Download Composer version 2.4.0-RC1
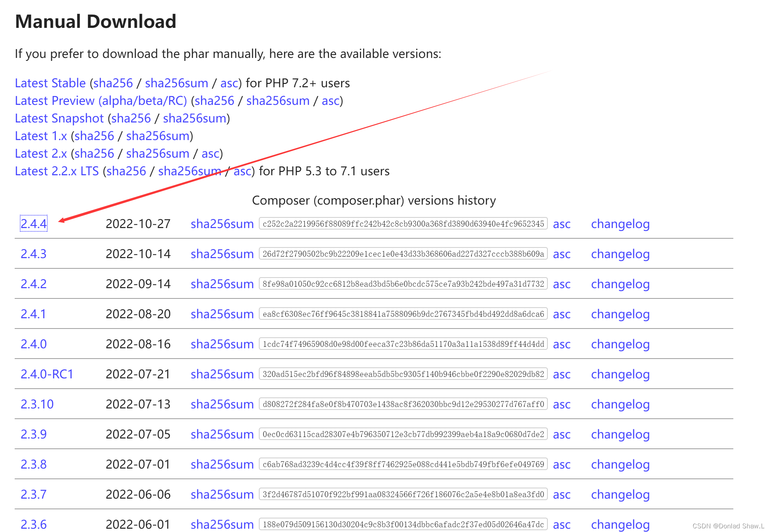770x532 pixels. 47,374
